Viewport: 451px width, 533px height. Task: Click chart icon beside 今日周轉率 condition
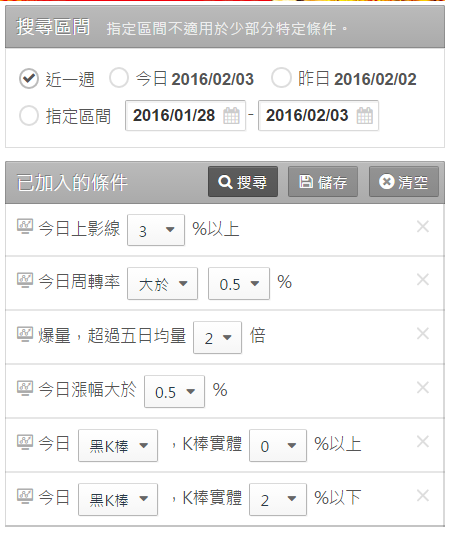(x=25, y=280)
